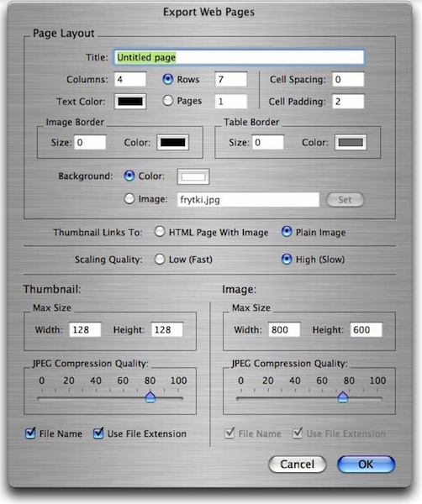Click the Image Max Size Width field
Viewport: 422px width, 504px height.
(x=284, y=329)
